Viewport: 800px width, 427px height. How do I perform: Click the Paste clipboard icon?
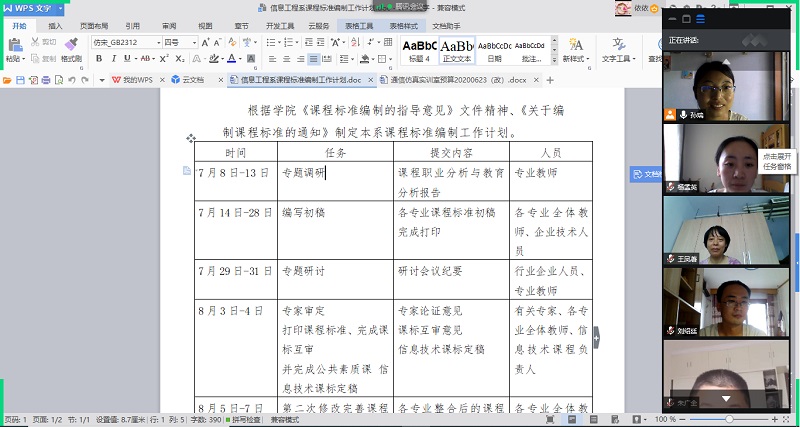(x=15, y=45)
